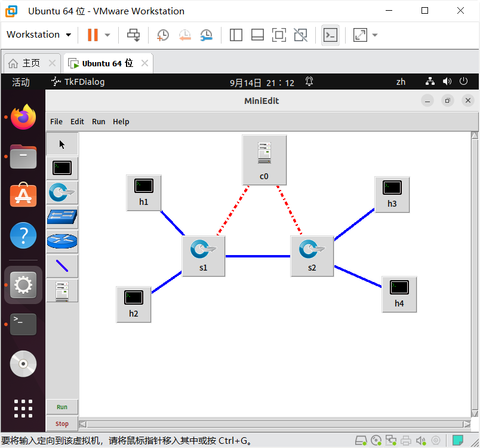Toggle the VMware stretch guest button
Viewport: 480px width, 448px height.
(x=360, y=35)
